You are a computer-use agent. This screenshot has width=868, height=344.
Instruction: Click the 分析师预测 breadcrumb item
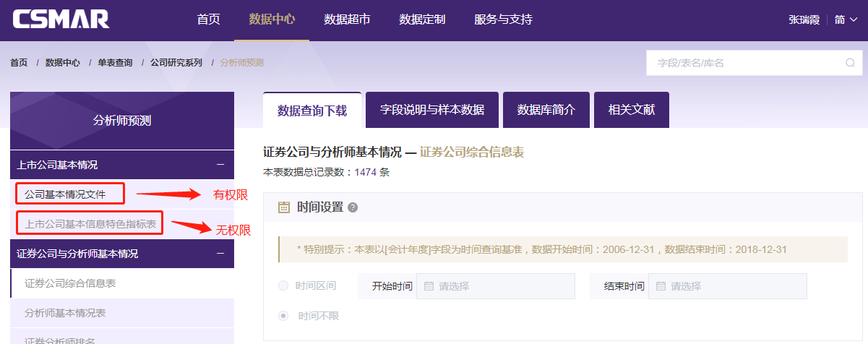[241, 63]
